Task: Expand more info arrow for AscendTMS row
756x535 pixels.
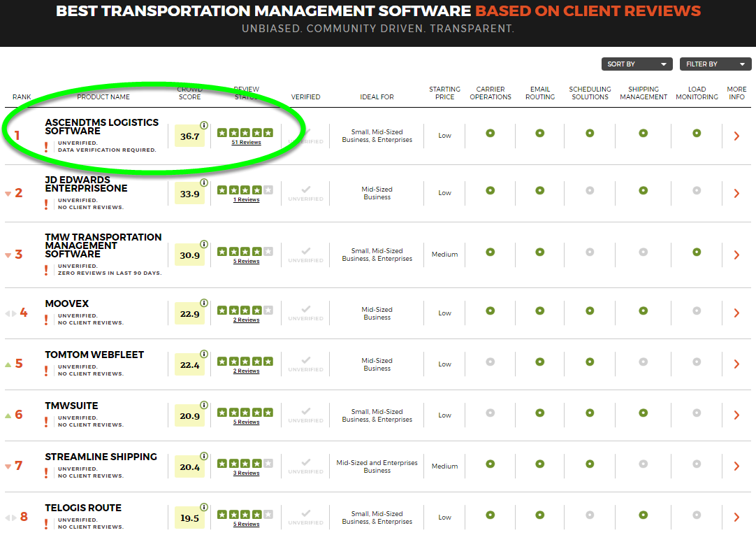Action: point(736,136)
